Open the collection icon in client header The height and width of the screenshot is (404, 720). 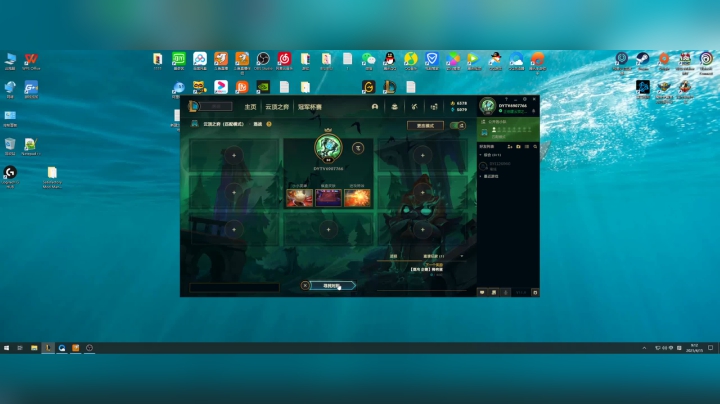394,107
